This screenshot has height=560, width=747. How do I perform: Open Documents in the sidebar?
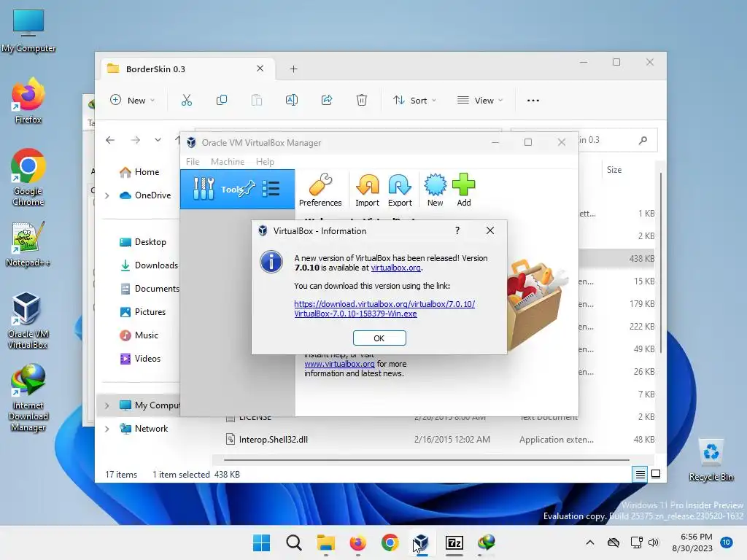[x=150, y=289]
